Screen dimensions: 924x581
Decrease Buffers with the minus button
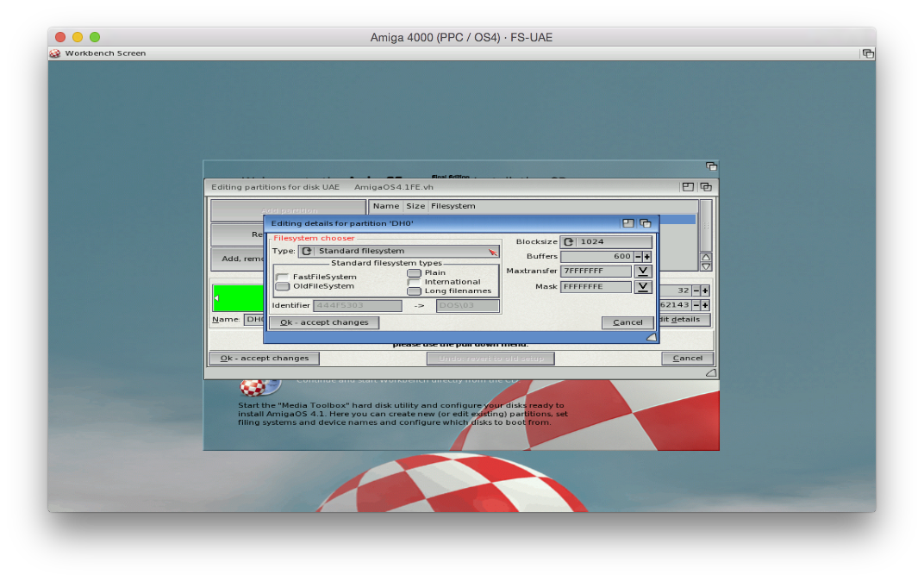pos(638,257)
